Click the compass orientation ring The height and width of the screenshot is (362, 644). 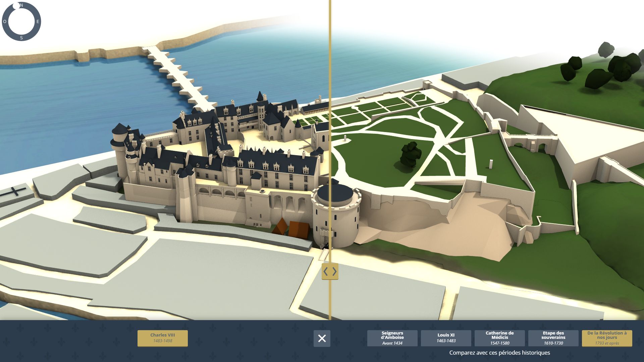point(21,21)
